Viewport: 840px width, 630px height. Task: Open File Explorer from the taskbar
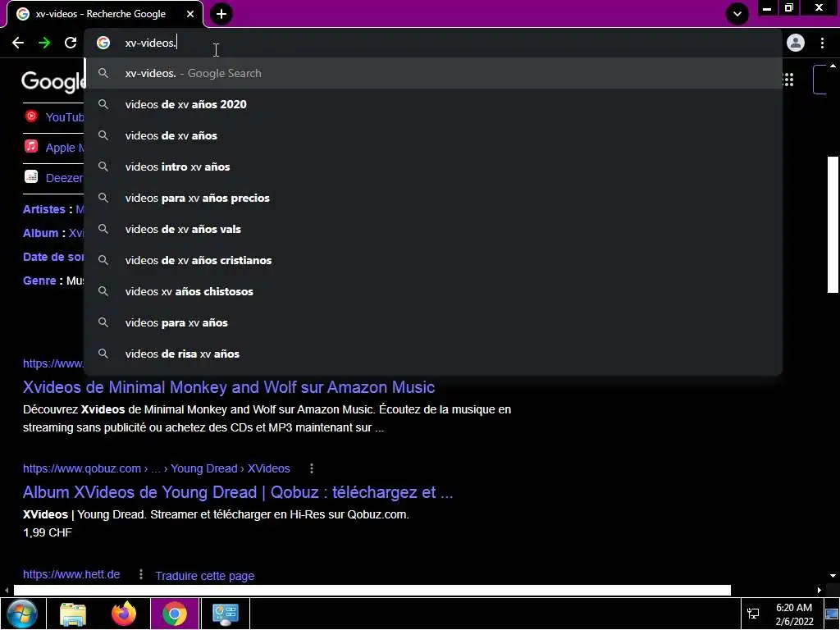[73, 614]
